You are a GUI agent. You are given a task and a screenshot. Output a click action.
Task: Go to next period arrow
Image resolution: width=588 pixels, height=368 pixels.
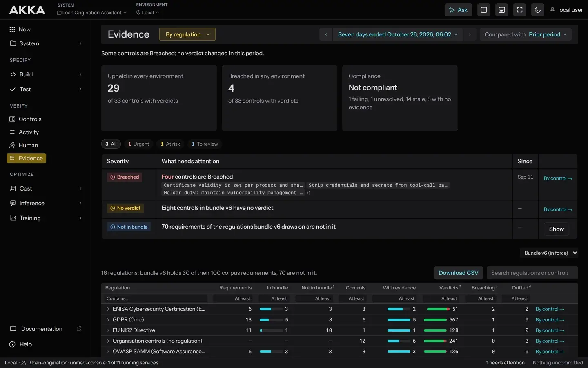click(x=470, y=34)
